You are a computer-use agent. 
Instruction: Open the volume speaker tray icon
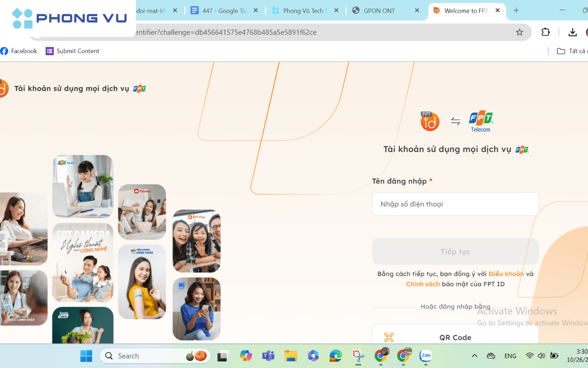point(542,356)
